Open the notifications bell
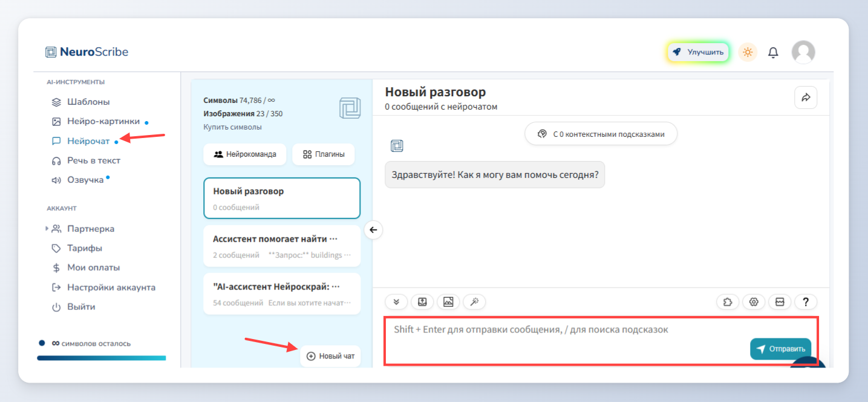 pyautogui.click(x=773, y=53)
